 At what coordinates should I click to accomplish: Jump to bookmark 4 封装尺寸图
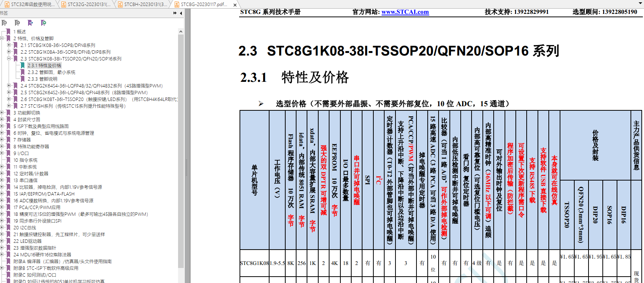point(27,119)
